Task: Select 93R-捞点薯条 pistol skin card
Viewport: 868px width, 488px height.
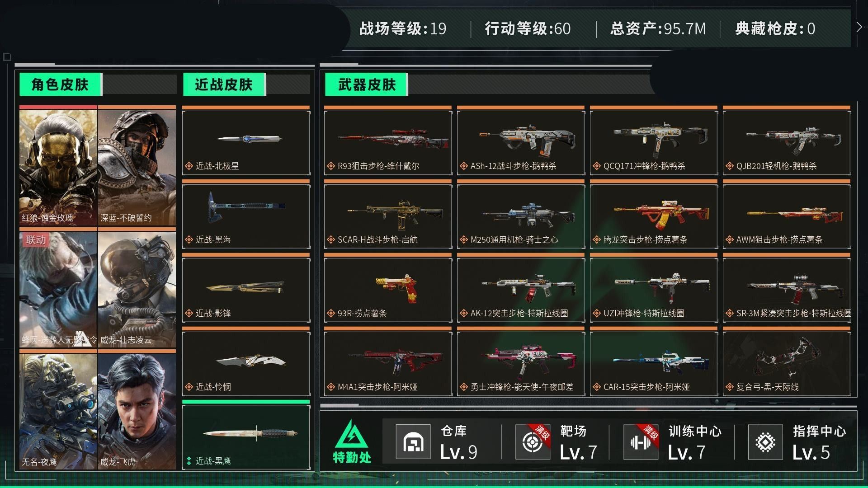Action: tap(388, 290)
